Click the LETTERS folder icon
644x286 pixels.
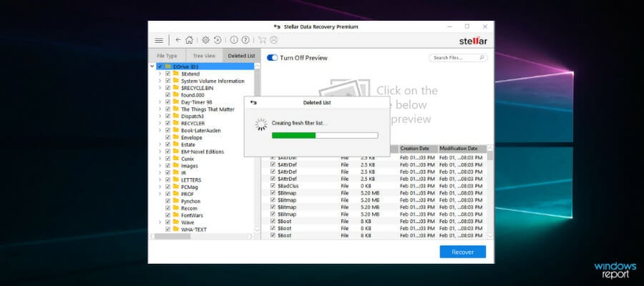[176, 179]
